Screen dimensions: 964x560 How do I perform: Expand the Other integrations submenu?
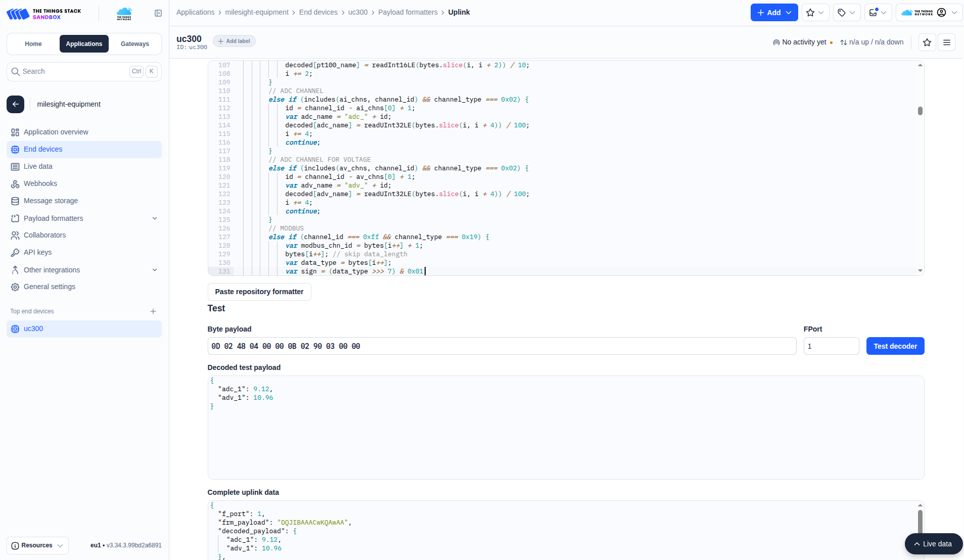coord(155,270)
